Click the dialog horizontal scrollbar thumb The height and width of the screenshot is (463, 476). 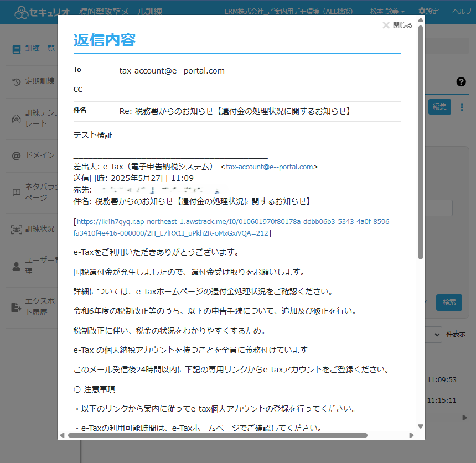218,435
